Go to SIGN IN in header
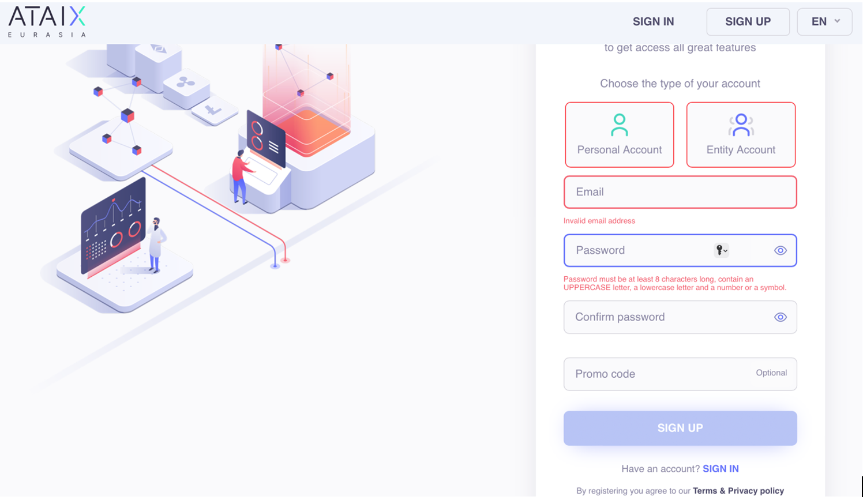The width and height of the screenshot is (863, 504). tap(653, 22)
